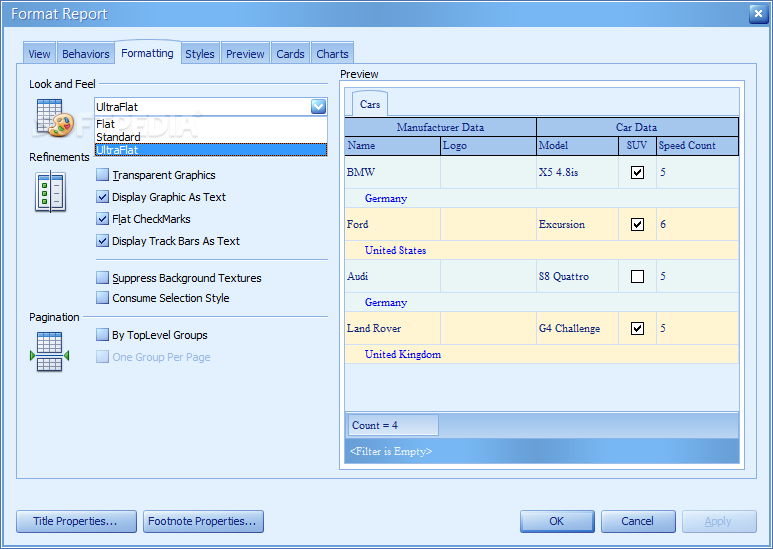Screen dimensions: 773x549
Task: Click the Cancel button
Action: click(638, 521)
